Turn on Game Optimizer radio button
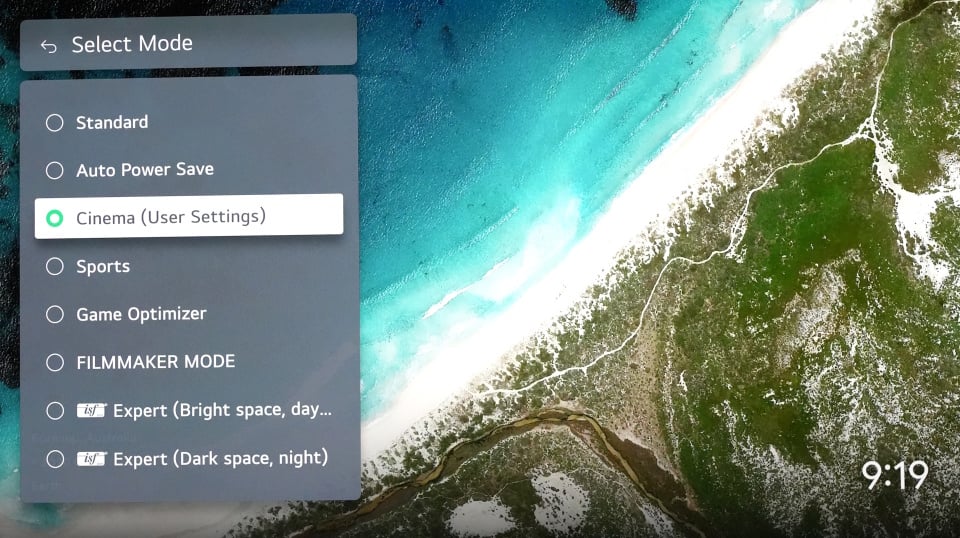Screen dimensions: 960x538 [x=55, y=314]
